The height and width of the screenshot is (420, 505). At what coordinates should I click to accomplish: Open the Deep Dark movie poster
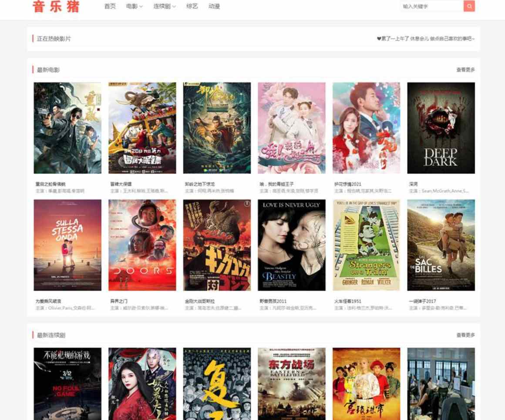click(441, 128)
